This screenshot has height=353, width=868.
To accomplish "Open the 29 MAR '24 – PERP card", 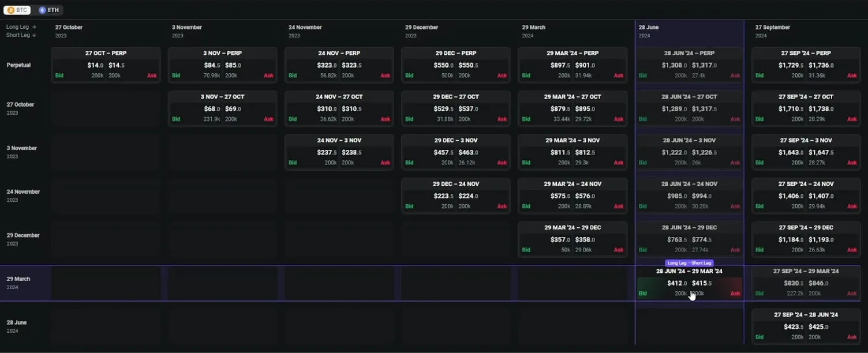I will 573,65.
